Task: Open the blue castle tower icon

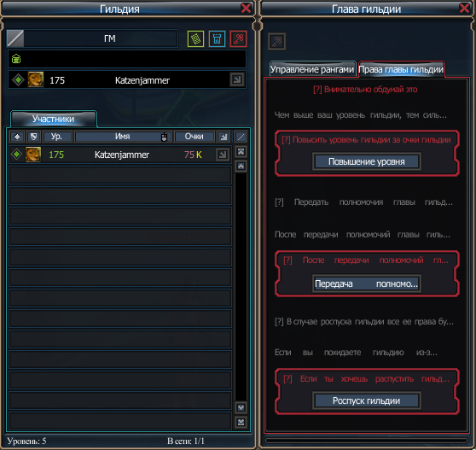Action: [217, 39]
